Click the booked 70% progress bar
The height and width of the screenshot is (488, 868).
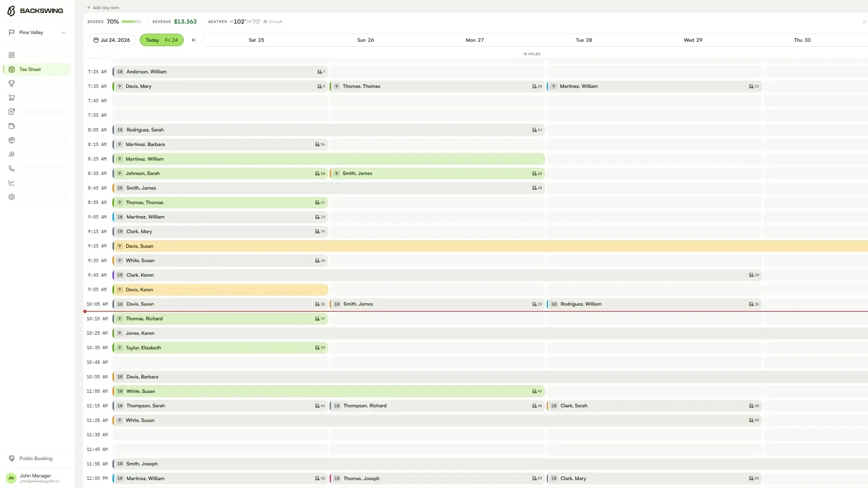pos(131,22)
